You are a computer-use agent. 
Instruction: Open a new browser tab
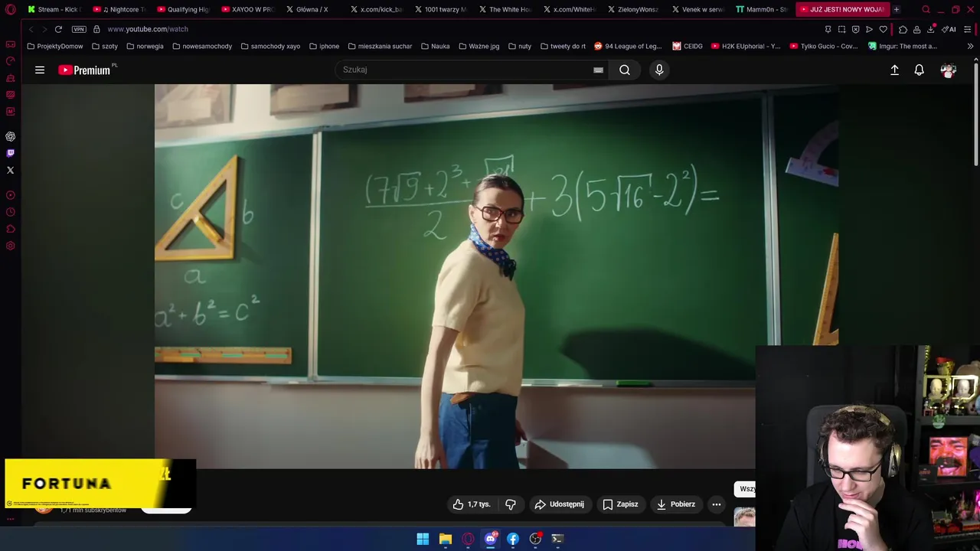[896, 9]
